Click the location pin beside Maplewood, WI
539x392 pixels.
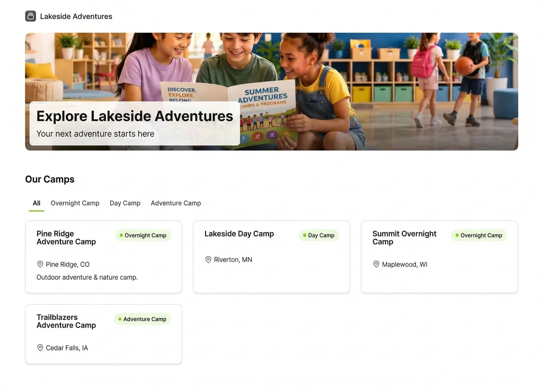coord(376,264)
